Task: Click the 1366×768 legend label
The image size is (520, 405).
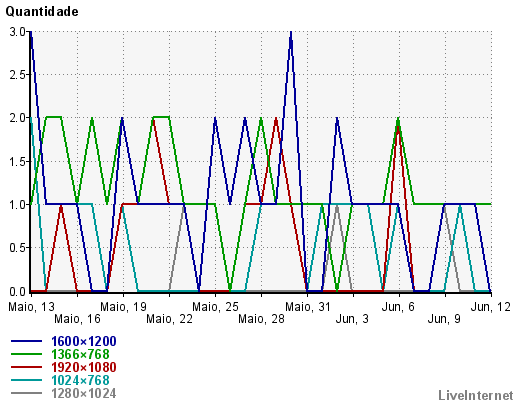Action: [80, 354]
